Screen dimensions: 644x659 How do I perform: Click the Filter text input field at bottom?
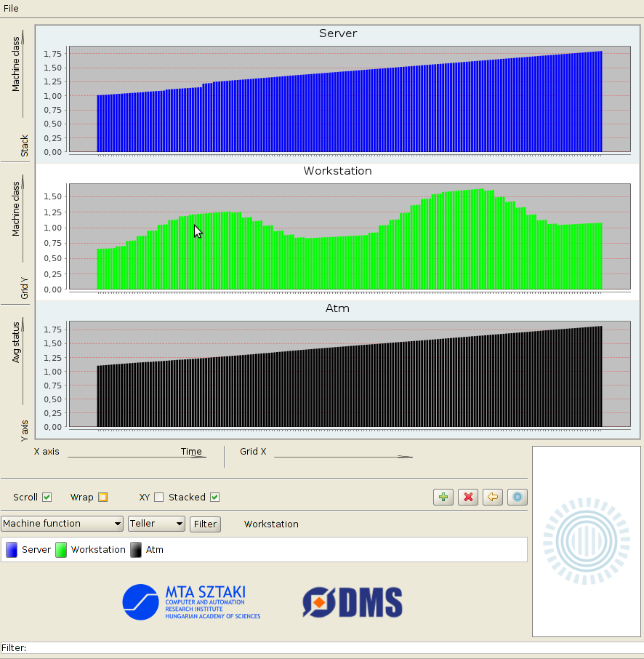pos(322,647)
